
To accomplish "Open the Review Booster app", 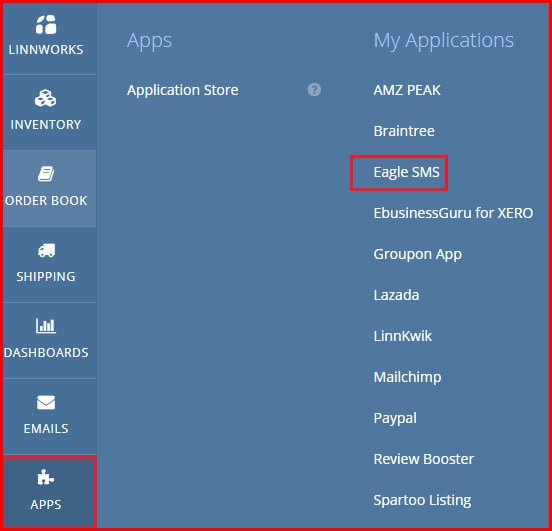I will [x=424, y=459].
